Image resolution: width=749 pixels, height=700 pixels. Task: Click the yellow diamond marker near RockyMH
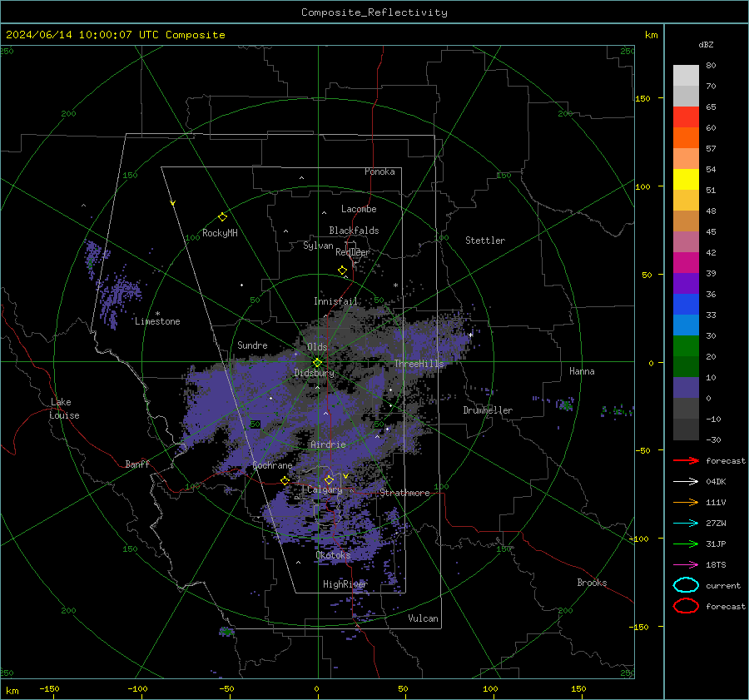point(222,217)
